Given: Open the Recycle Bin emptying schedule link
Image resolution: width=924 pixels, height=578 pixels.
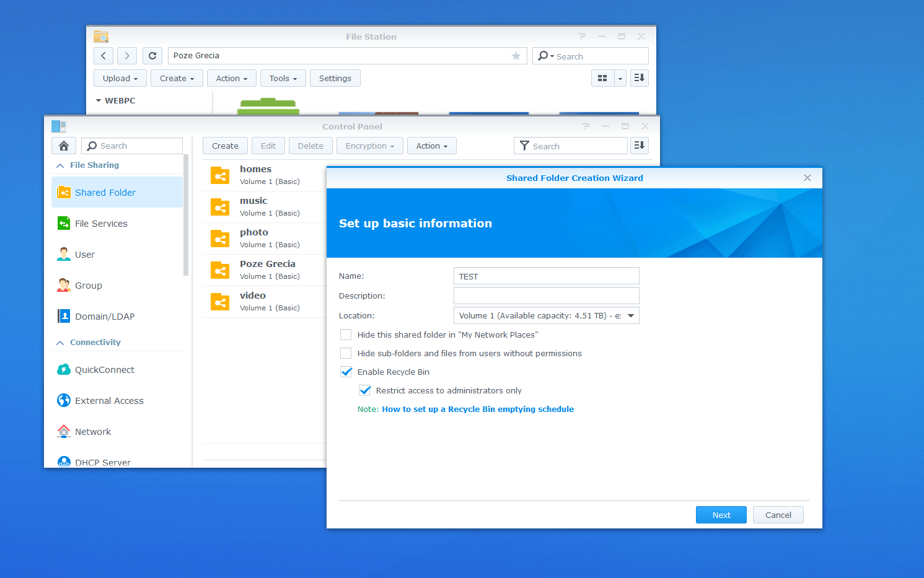Looking at the screenshot, I should 477,409.
